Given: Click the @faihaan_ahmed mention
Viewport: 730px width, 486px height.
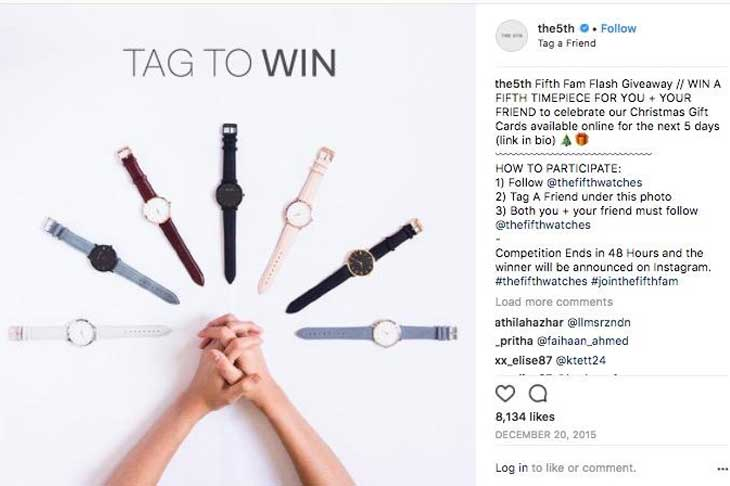Looking at the screenshot, I should click(582, 341).
